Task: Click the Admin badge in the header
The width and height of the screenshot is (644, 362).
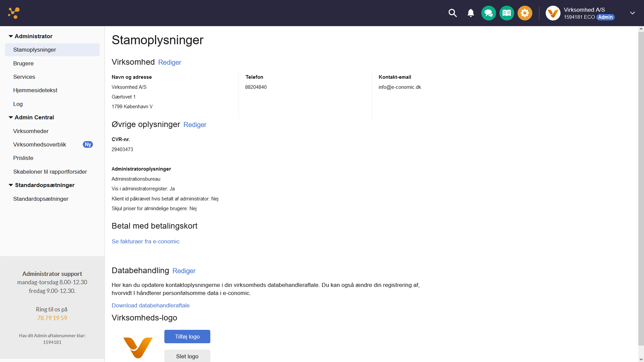Action: (x=606, y=17)
